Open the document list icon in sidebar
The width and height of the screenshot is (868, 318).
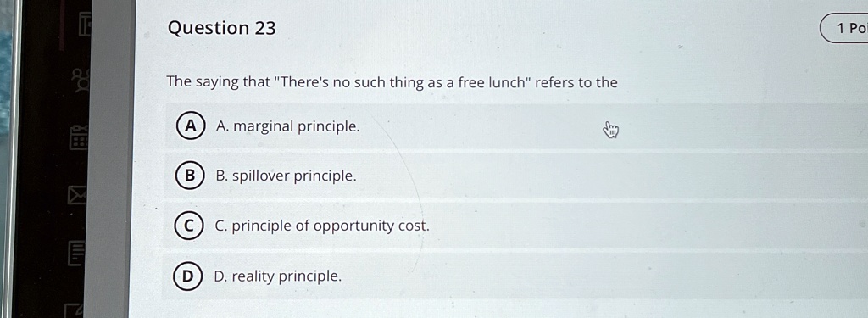pos(76,253)
